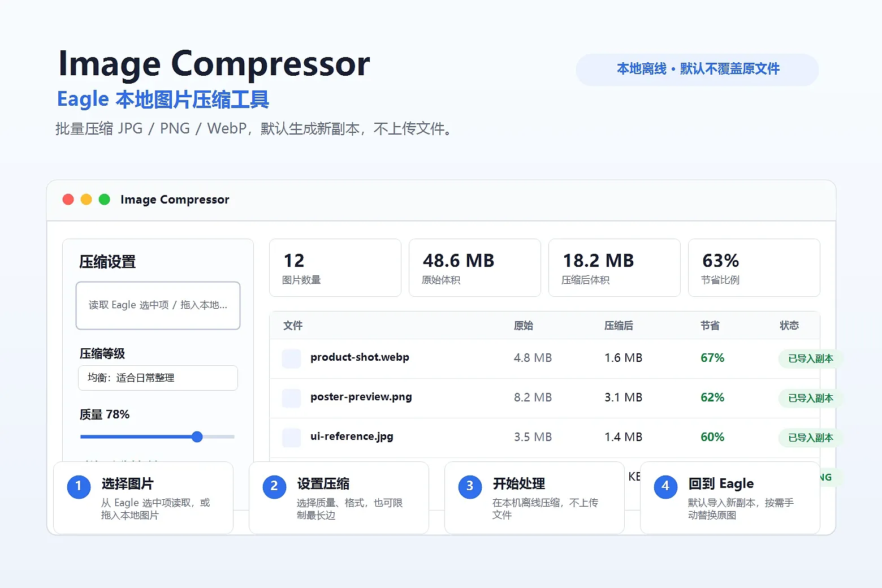
Task: Select the product-shot.webp file name
Action: 360,357
